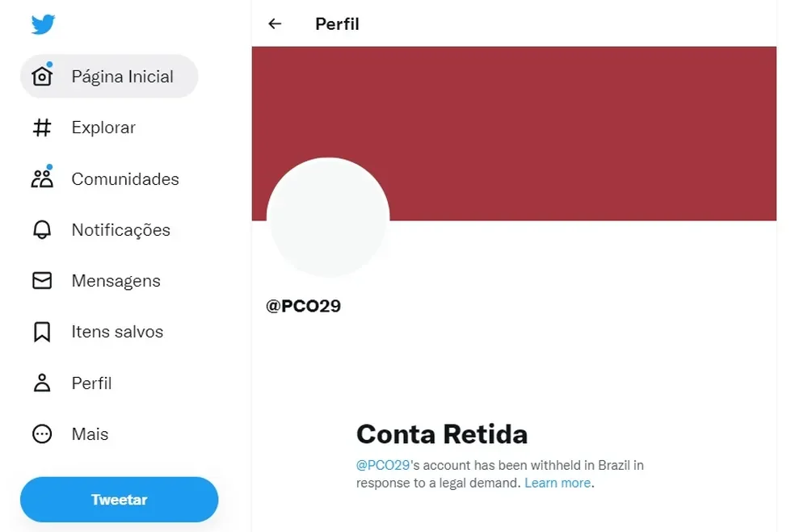Expand the Mais options icon
795x532 pixels.
tap(42, 434)
